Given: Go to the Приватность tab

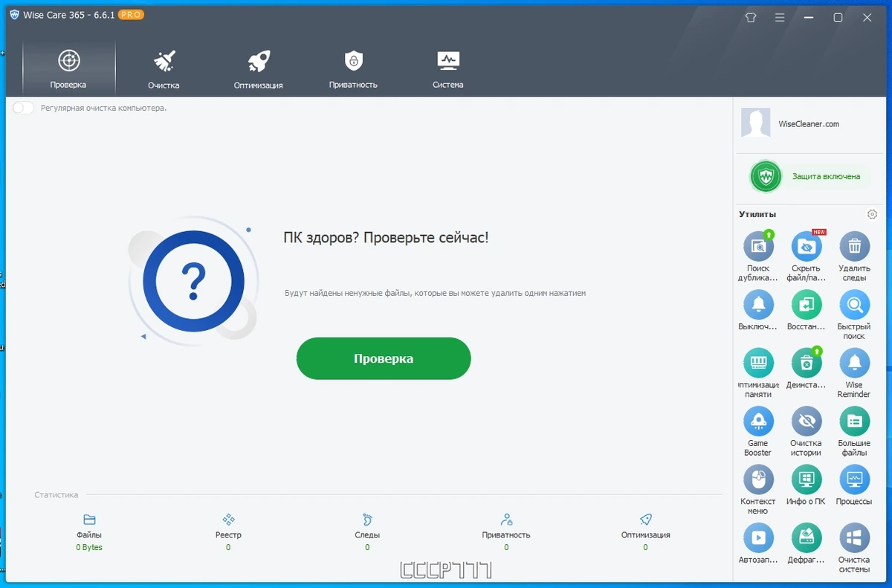Looking at the screenshot, I should (x=353, y=68).
